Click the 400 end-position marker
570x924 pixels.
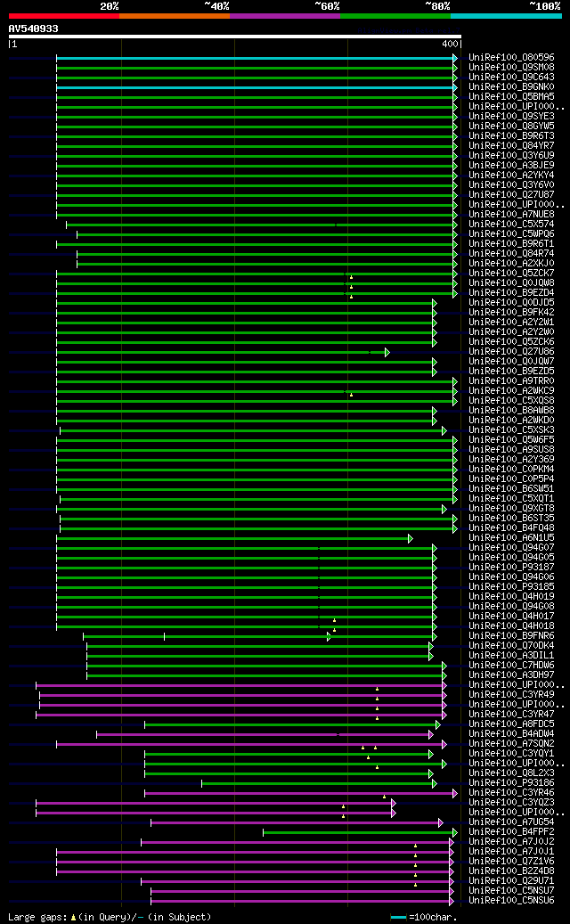(x=449, y=45)
